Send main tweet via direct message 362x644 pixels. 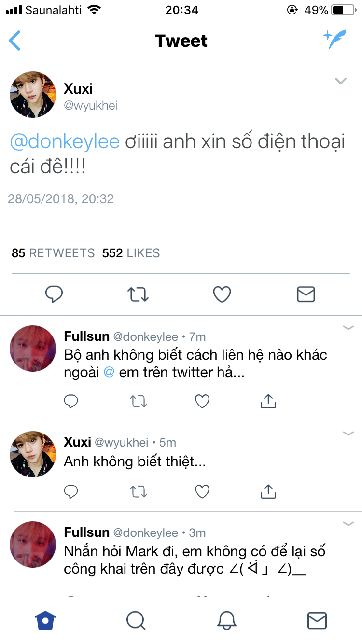pyautogui.click(x=306, y=294)
